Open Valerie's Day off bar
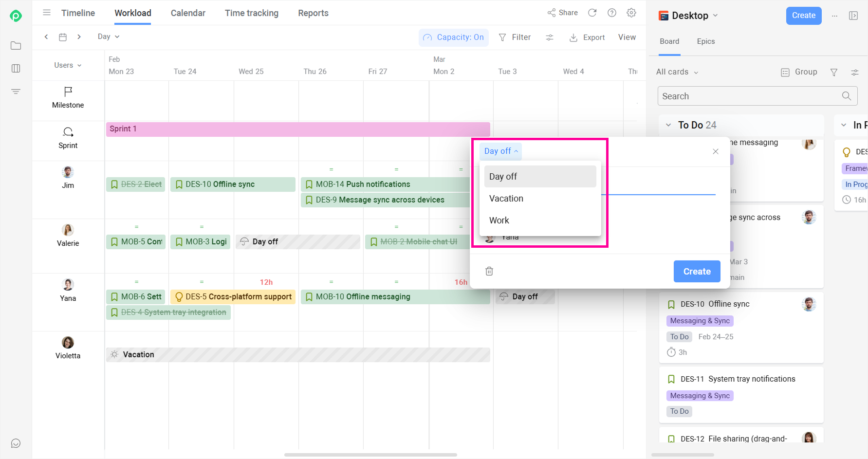868x459 pixels. tap(298, 242)
